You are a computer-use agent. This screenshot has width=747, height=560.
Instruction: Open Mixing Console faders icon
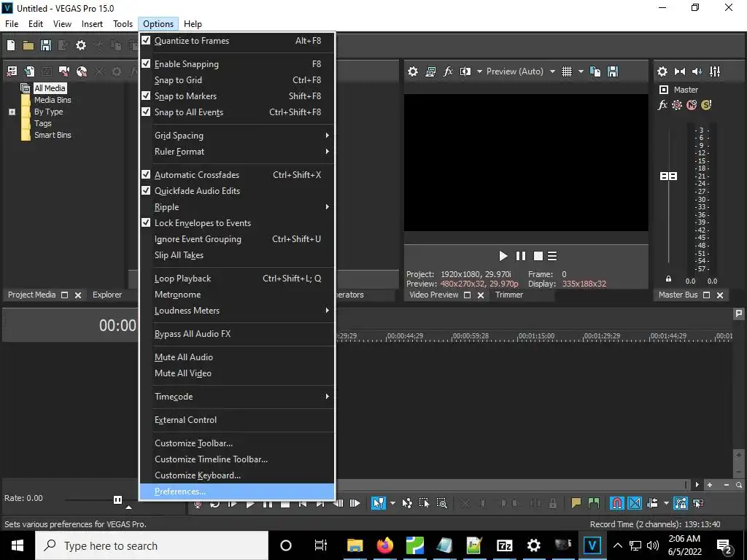tap(715, 71)
